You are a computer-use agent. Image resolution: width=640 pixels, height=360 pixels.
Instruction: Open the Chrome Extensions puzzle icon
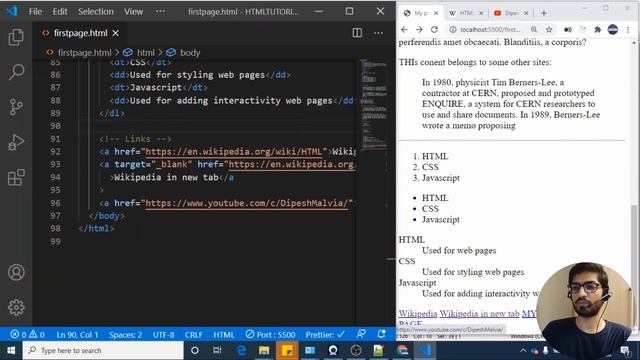click(x=598, y=29)
